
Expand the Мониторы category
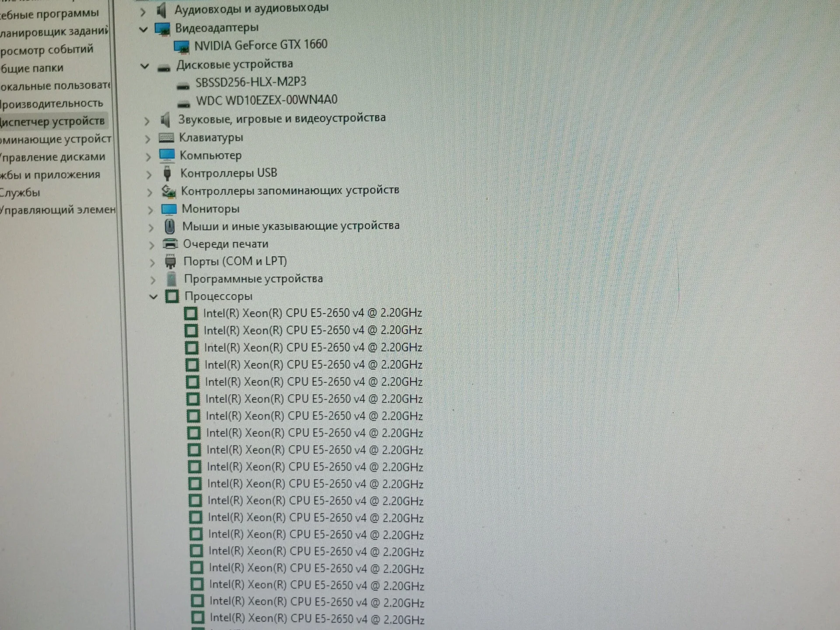150,210
